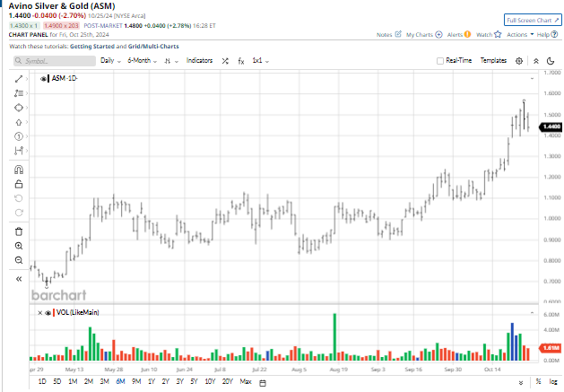Screen dimensions: 564x392
Task: Enable the Real-Time checkbox
Action: pyautogui.click(x=440, y=61)
